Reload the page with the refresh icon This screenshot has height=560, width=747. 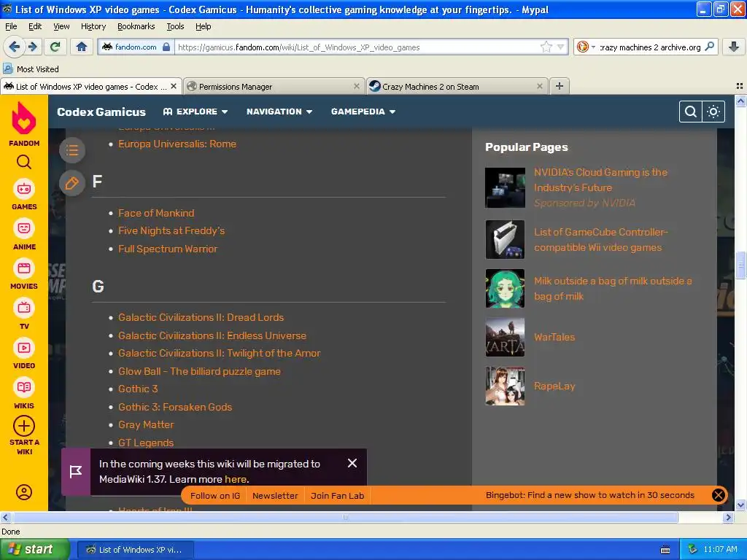click(55, 47)
